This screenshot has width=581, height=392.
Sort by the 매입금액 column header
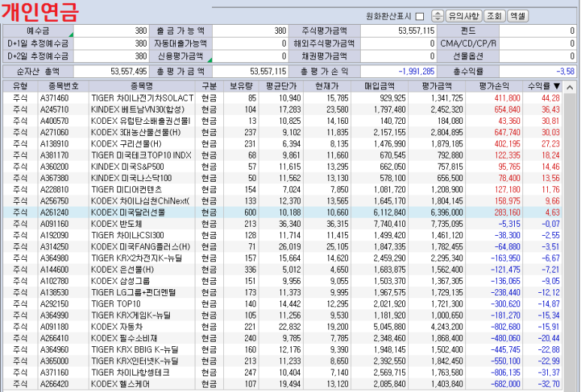[380, 86]
